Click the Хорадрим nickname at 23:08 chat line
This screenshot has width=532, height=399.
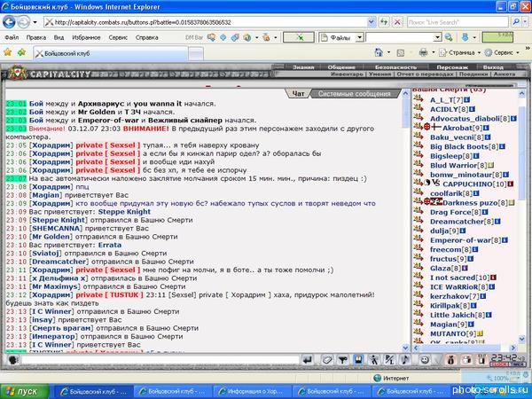tap(51, 187)
